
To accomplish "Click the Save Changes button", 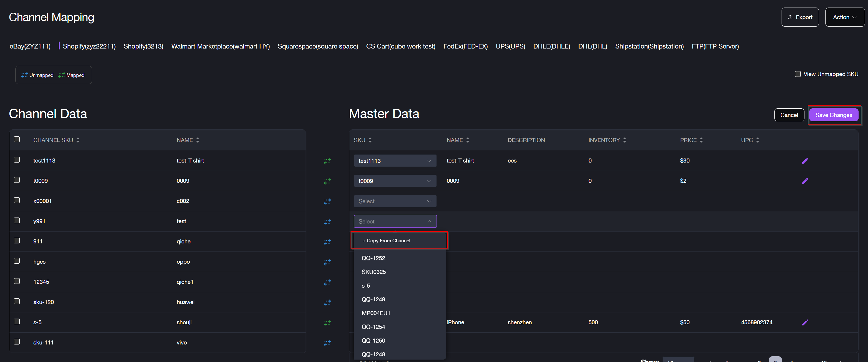I will pyautogui.click(x=833, y=115).
